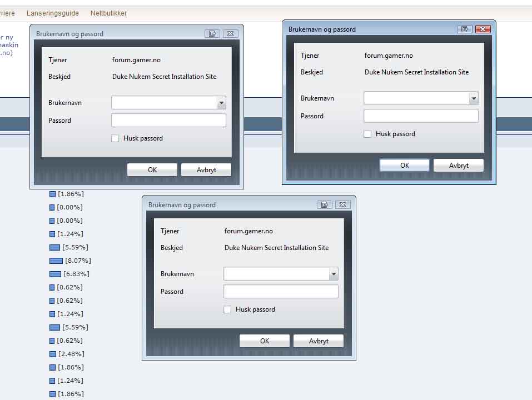Focus Passord field in the active right-hand dialog
Viewport: 532px width, 400px height.
coord(421,116)
